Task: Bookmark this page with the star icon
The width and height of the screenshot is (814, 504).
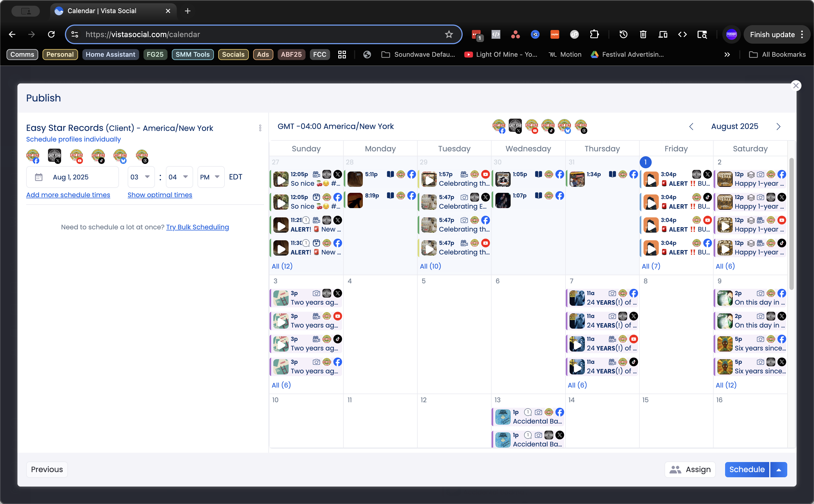Action: click(x=449, y=34)
